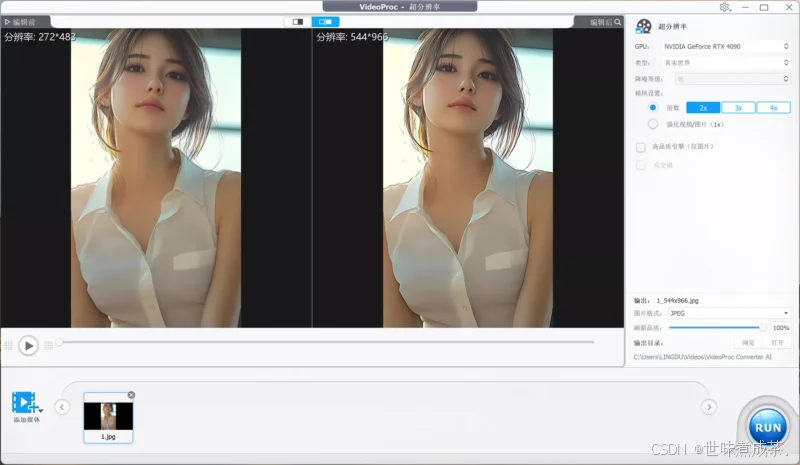Image resolution: width=800 pixels, height=465 pixels.
Task: Remove 1.jpg with its close badge
Action: pos(131,395)
